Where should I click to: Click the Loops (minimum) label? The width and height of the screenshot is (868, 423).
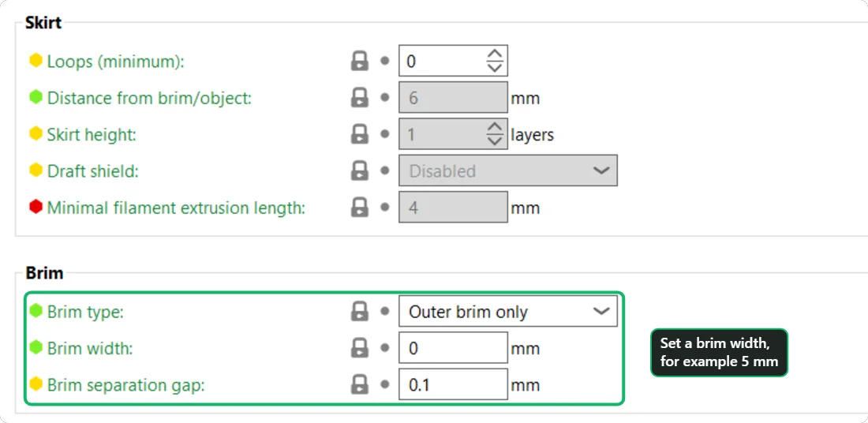tap(115, 62)
